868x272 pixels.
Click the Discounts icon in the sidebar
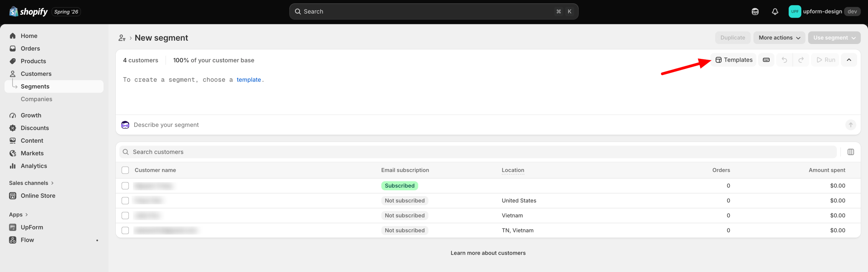[13, 128]
